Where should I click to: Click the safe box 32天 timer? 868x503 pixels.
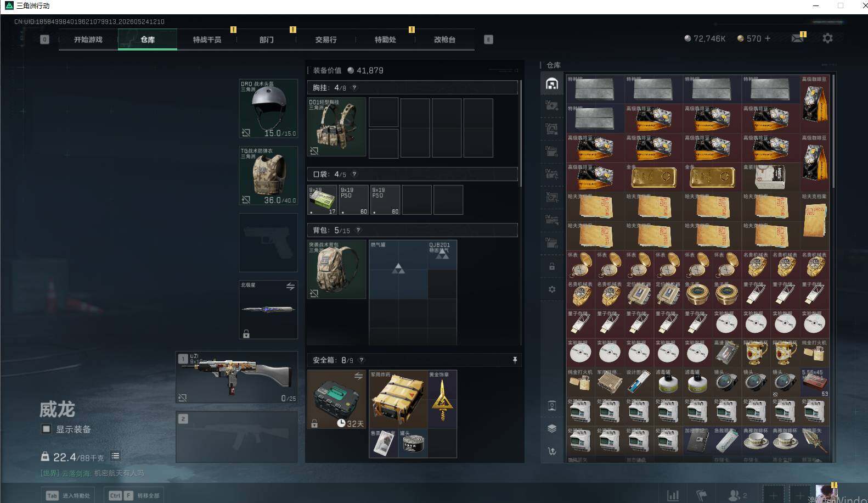[350, 423]
